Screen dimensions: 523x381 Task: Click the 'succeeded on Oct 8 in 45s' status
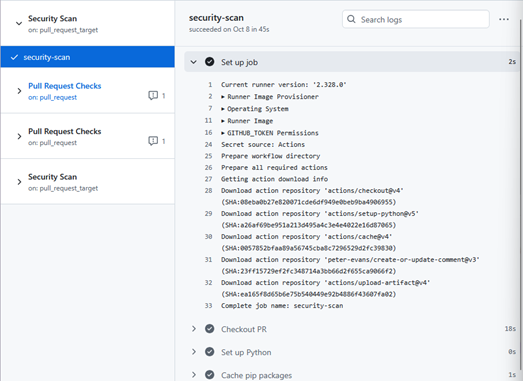[229, 29]
